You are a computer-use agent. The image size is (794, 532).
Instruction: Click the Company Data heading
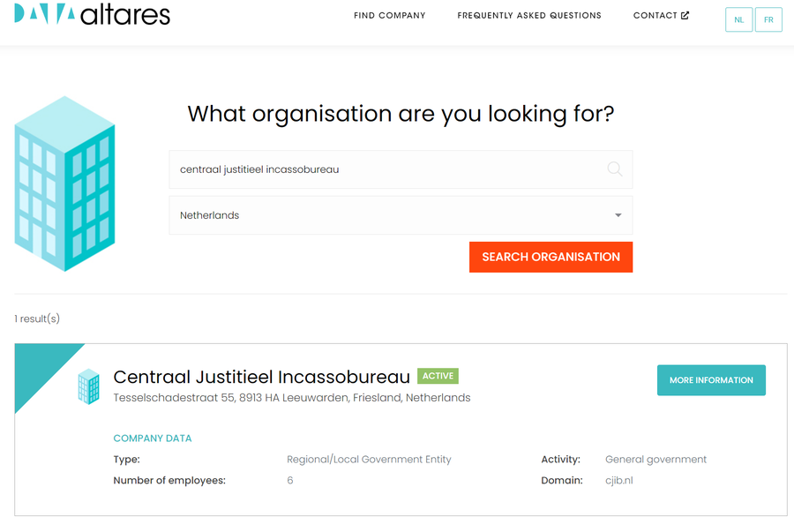click(x=153, y=438)
